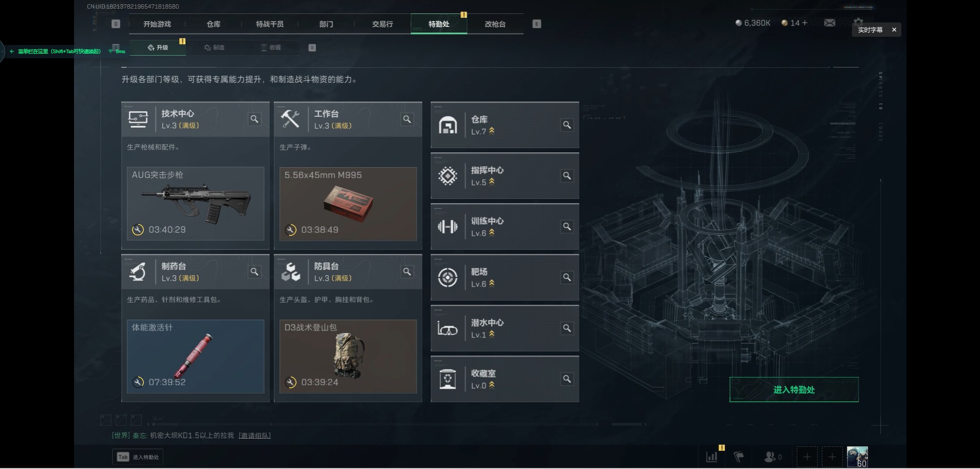This screenshot has height=469, width=980.
Task: Open the 制造 sub-tab
Action: click(x=214, y=48)
